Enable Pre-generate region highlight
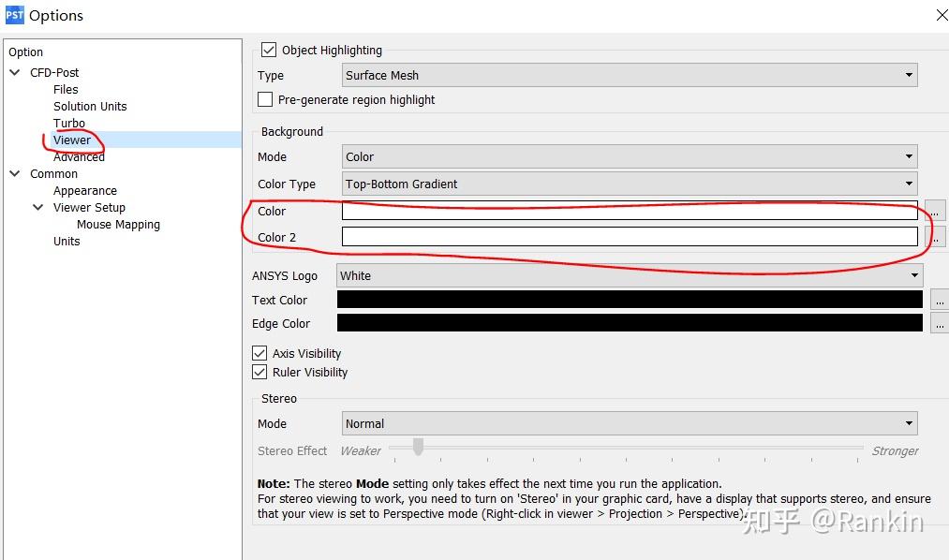This screenshot has width=949, height=560. pyautogui.click(x=264, y=99)
